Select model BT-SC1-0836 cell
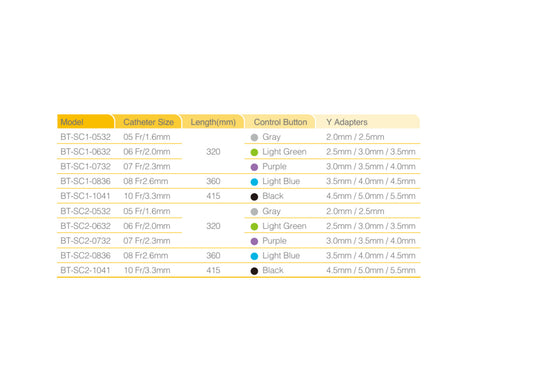 pyautogui.click(x=86, y=181)
